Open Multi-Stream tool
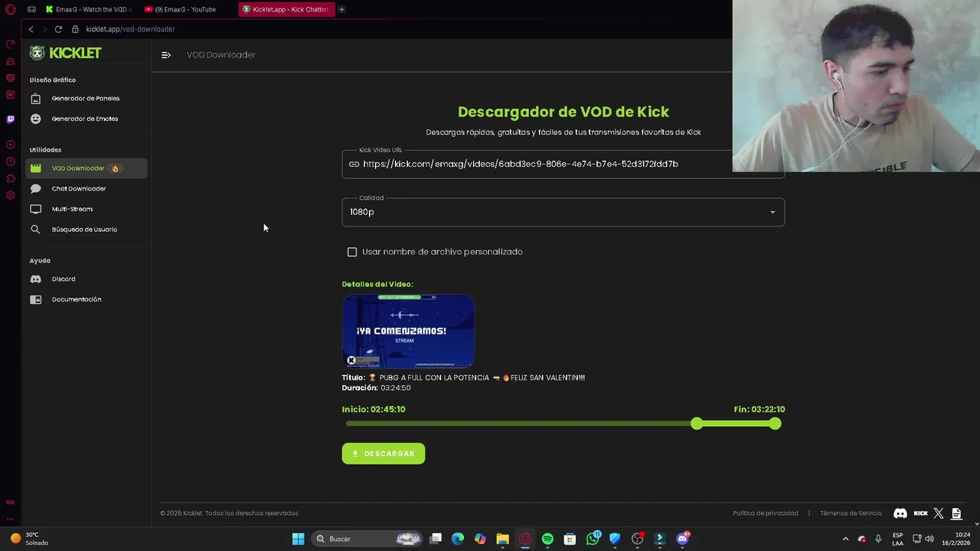The width and height of the screenshot is (980, 551). click(85, 209)
